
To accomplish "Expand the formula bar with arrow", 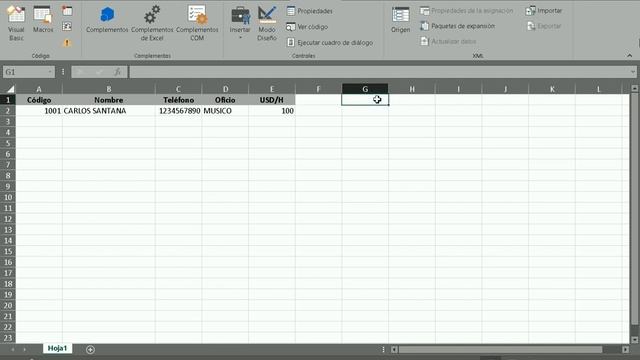I will point(633,72).
